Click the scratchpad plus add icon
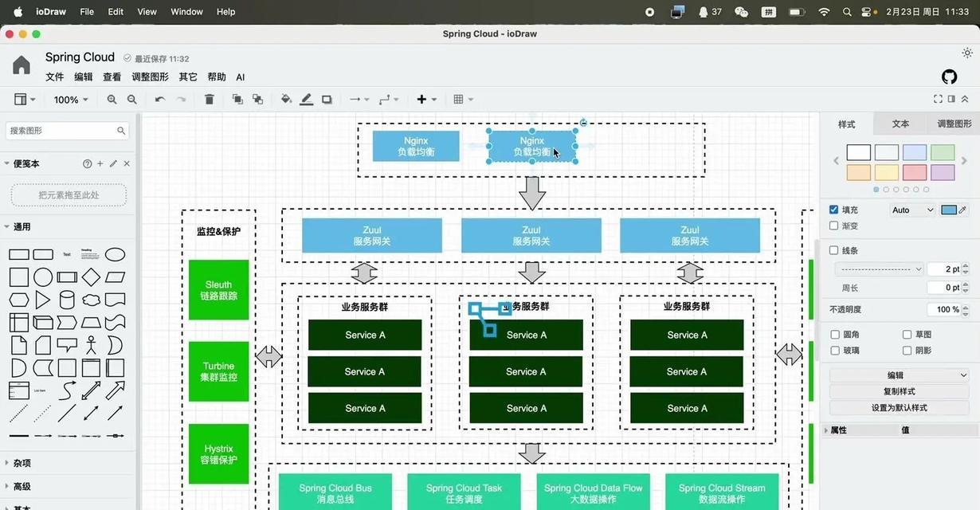This screenshot has height=510, width=980. click(x=100, y=163)
